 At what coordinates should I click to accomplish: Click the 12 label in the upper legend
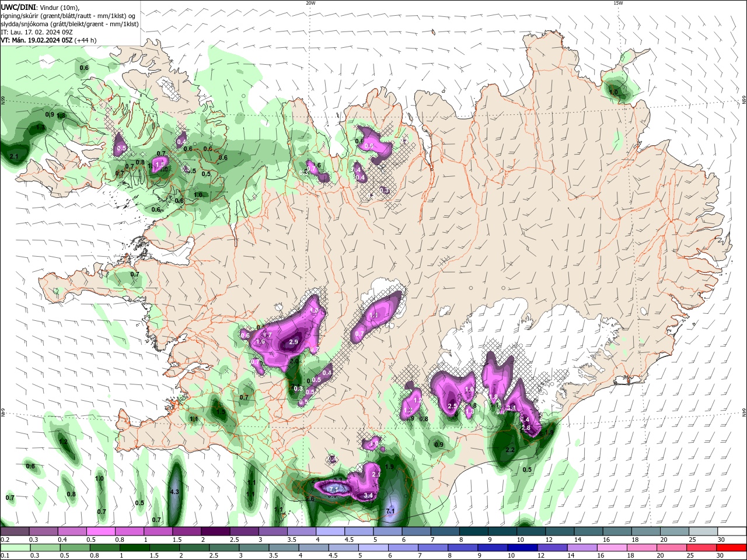[x=549, y=540]
